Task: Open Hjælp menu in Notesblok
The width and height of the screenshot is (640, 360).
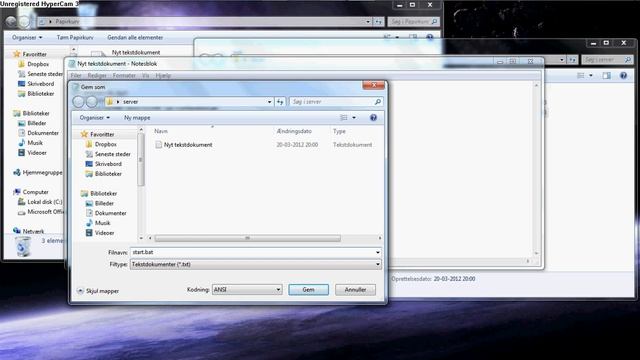Action: 163,76
